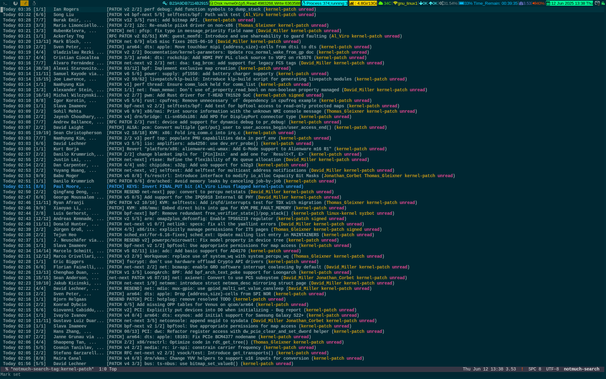The image size is (606, 379).
Task: Click the highlighted workspace icon in the top bar
Action: [x=24, y=3]
